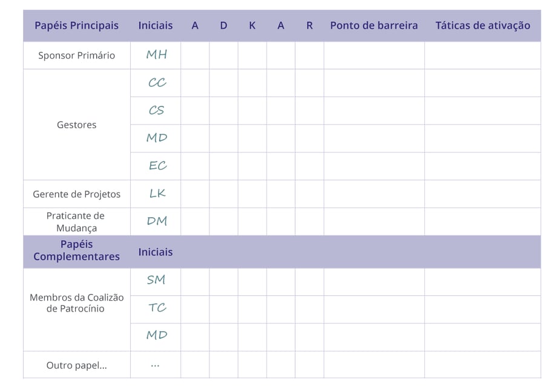Select the DM initials cell
The image size is (555, 392).
(156, 221)
